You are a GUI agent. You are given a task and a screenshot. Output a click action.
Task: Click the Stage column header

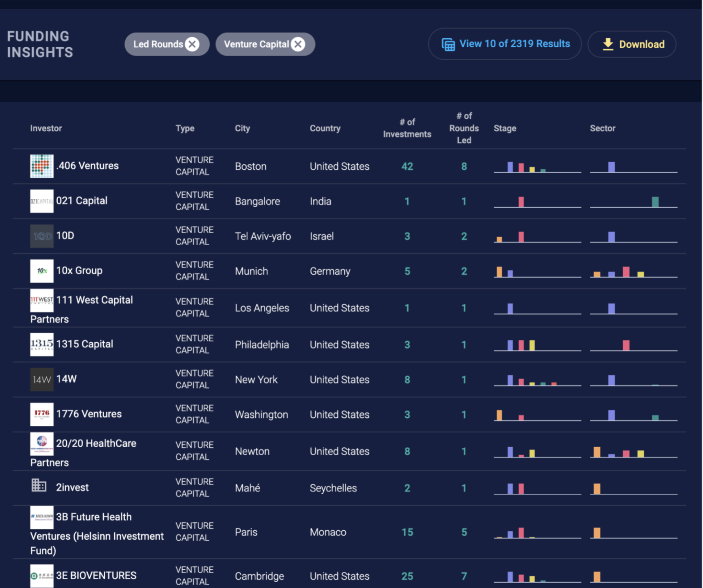505,128
